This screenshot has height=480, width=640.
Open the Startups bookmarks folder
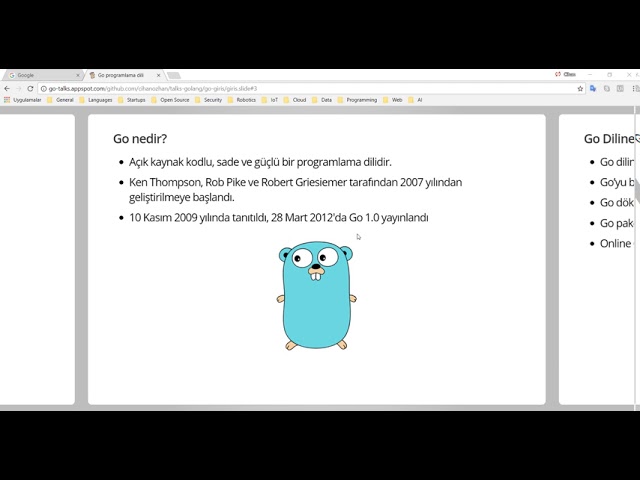(131, 100)
